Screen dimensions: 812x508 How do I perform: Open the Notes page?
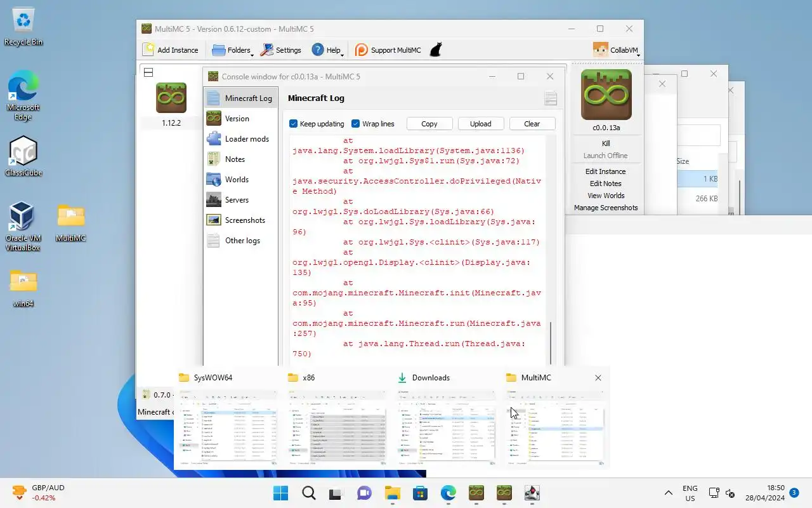coord(240,159)
